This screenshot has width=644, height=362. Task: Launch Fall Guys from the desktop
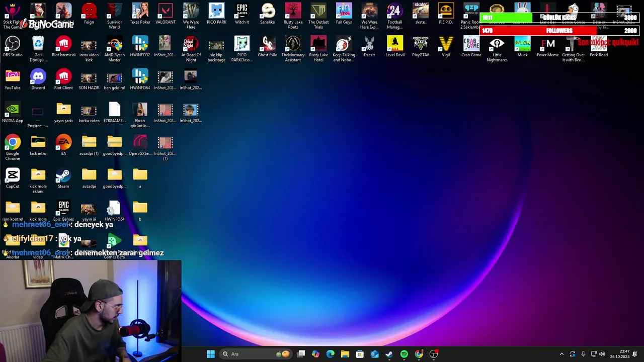344,14
